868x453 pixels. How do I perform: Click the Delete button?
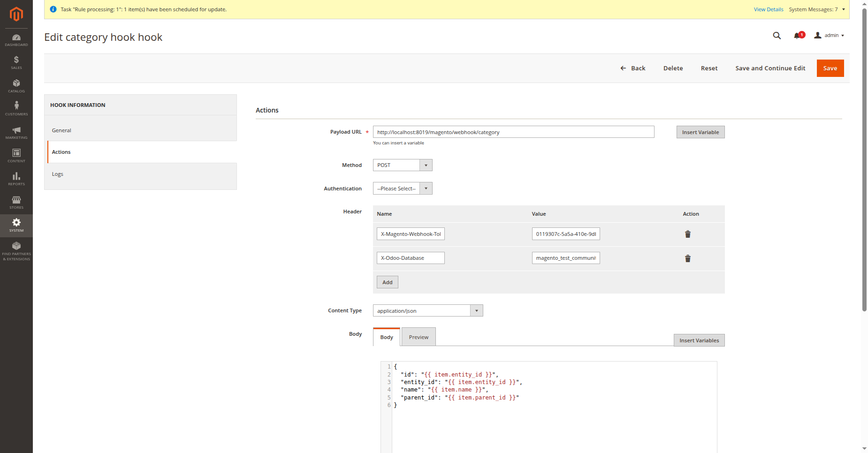point(673,68)
